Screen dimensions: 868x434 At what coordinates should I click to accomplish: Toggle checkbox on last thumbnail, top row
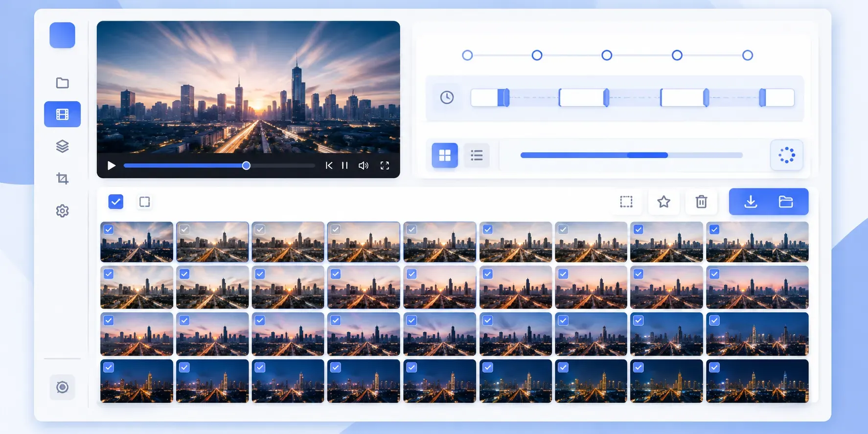coord(714,229)
